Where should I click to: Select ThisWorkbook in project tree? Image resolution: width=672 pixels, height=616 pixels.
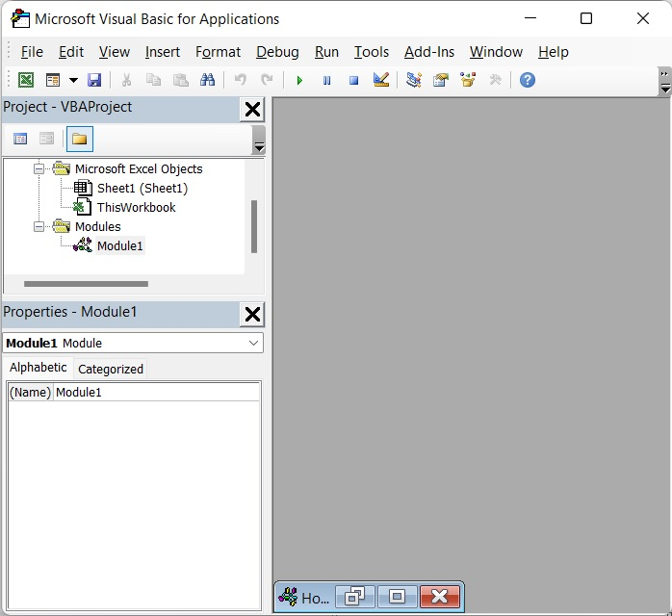coord(137,207)
